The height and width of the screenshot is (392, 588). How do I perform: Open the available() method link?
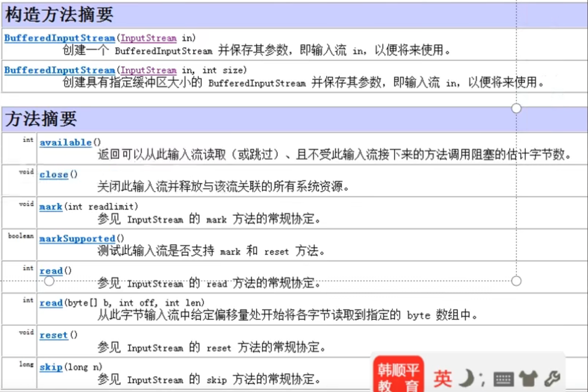(66, 143)
